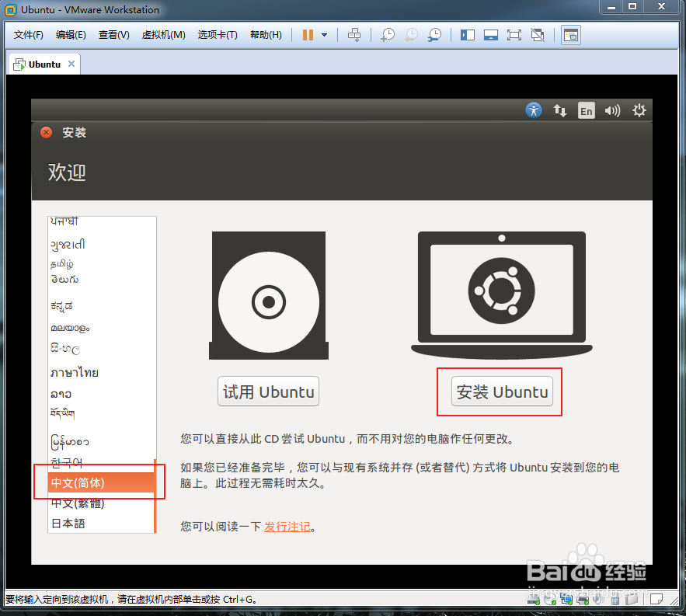
Task: Open the snapshot manager
Action: [434, 35]
